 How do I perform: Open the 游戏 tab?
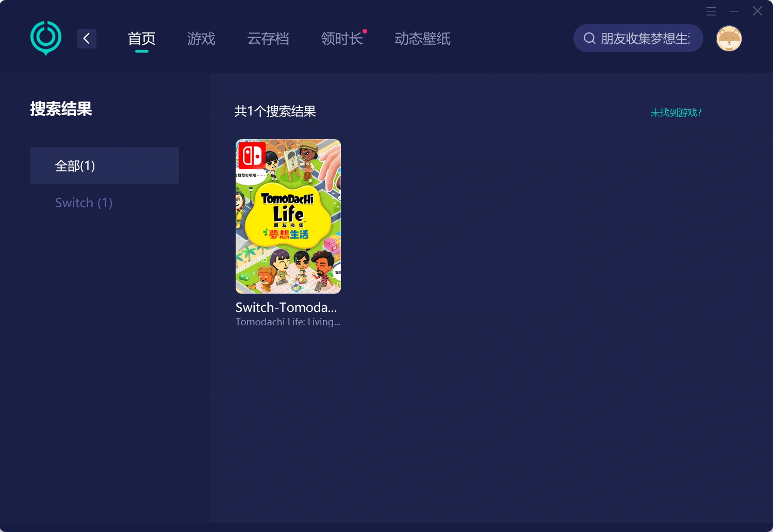point(201,39)
